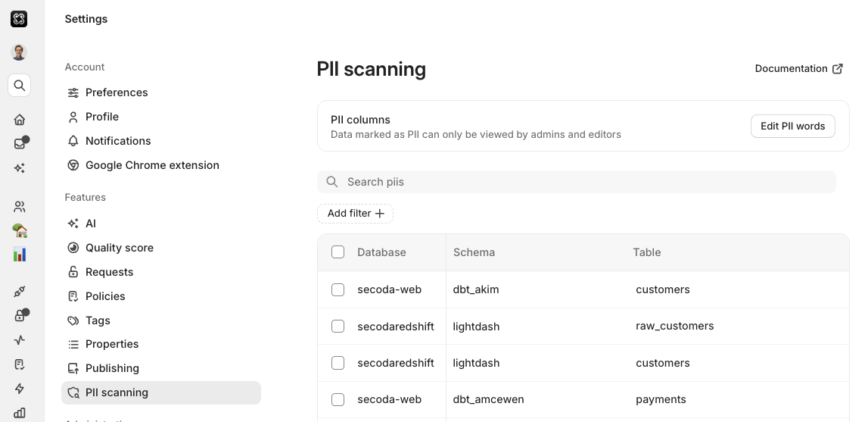
Task: Click the user avatar picture
Action: tap(20, 52)
